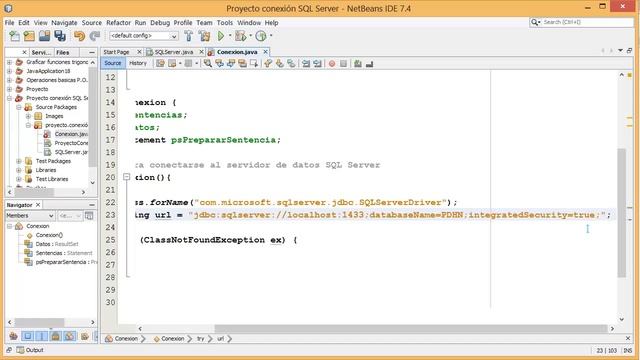Toggle Fully Qualified Names filter in Navigator
640x360 pixels.
[84, 336]
